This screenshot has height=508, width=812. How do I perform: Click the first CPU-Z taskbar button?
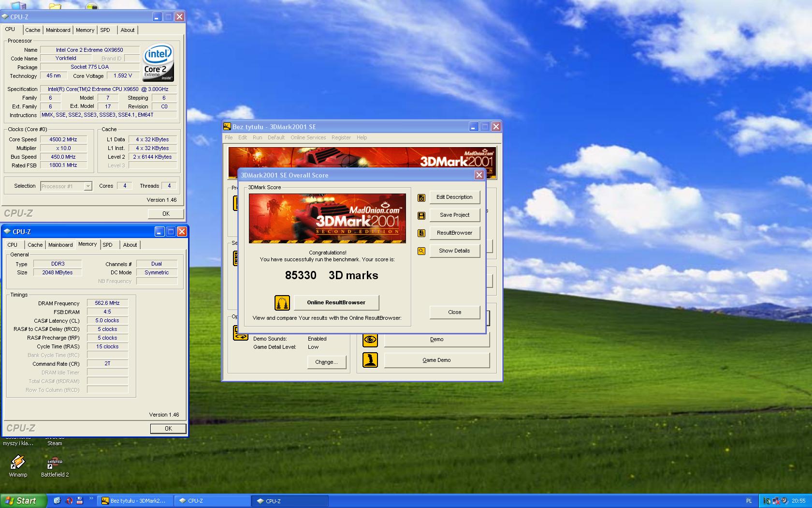tap(213, 501)
